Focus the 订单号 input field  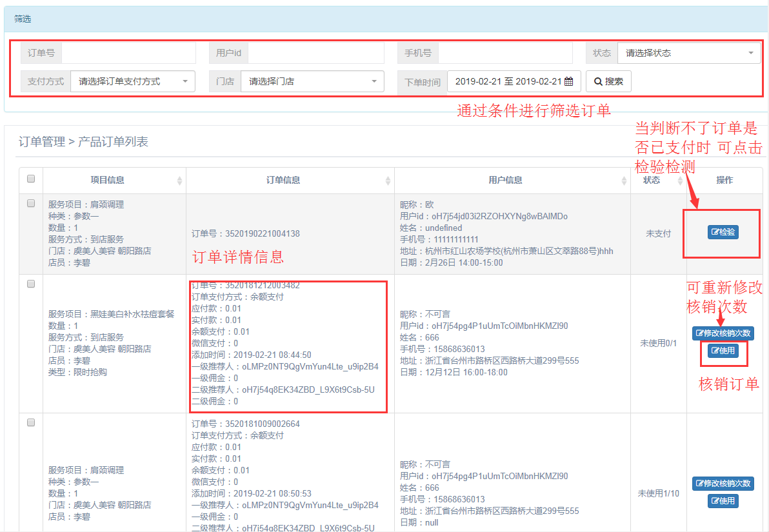tap(128, 53)
